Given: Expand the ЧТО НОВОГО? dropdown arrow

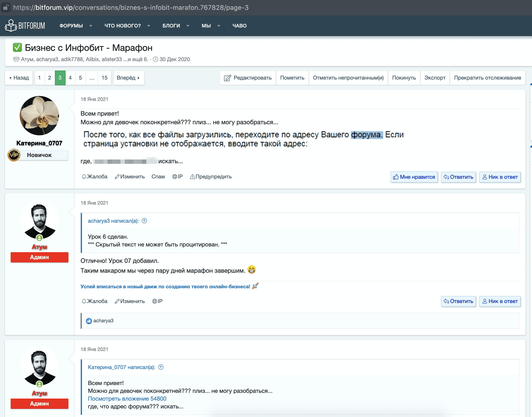Looking at the screenshot, I should 149,26.
